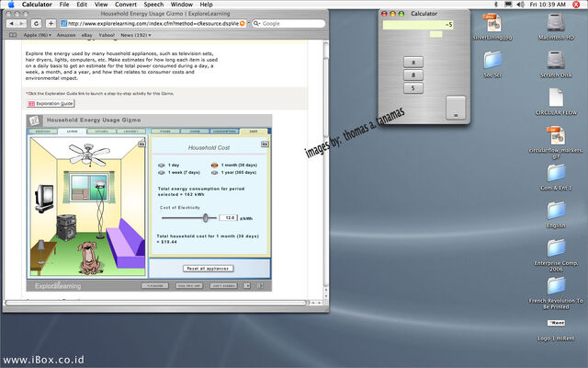Open the File menu
The width and height of the screenshot is (588, 368).
pos(64,5)
